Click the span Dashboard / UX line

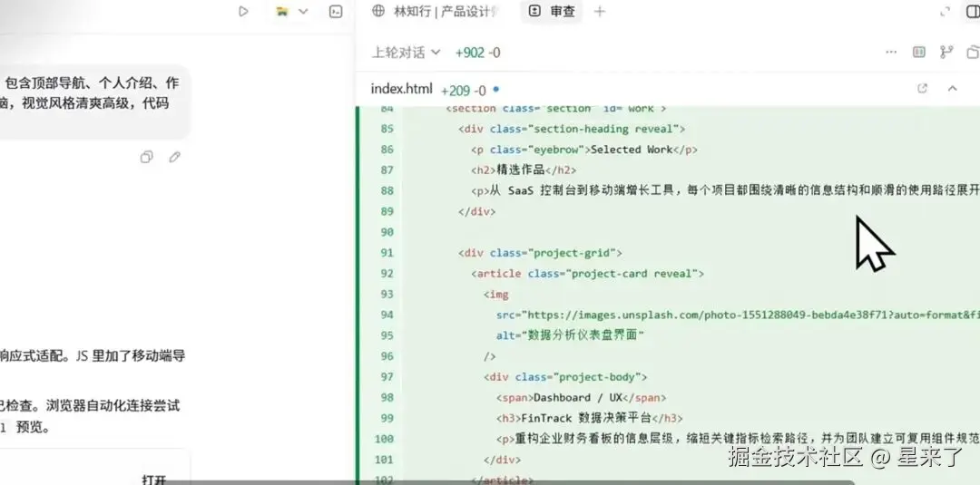tap(582, 398)
